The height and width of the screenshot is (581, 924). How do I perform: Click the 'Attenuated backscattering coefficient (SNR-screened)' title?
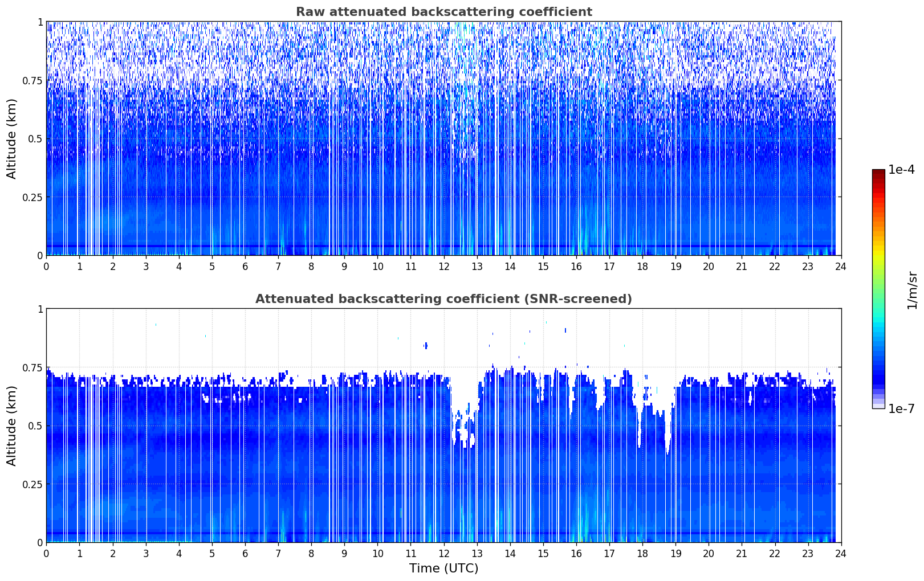(x=443, y=299)
